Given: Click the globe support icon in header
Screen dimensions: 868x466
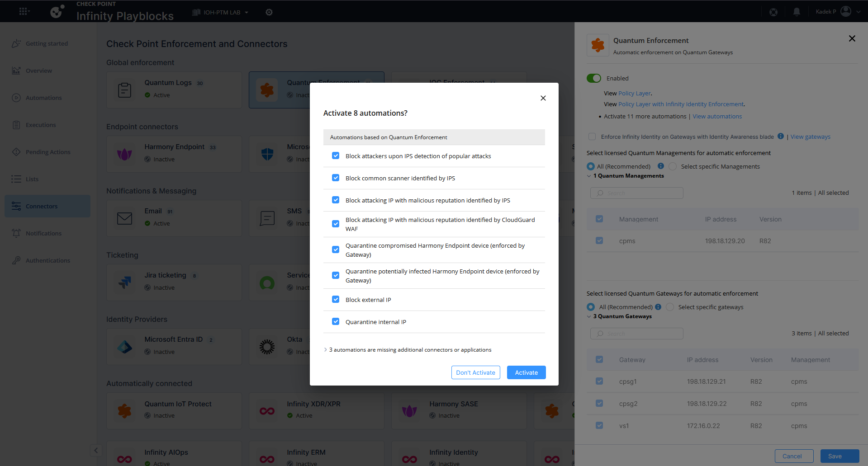Looking at the screenshot, I should pyautogui.click(x=773, y=12).
